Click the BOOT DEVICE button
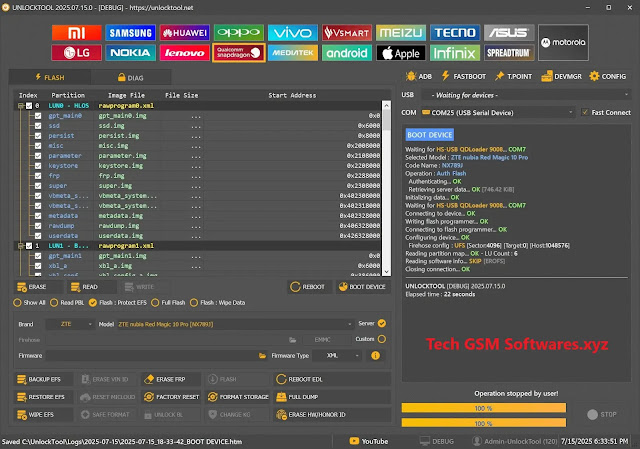The width and height of the screenshot is (640, 449). coord(363,287)
